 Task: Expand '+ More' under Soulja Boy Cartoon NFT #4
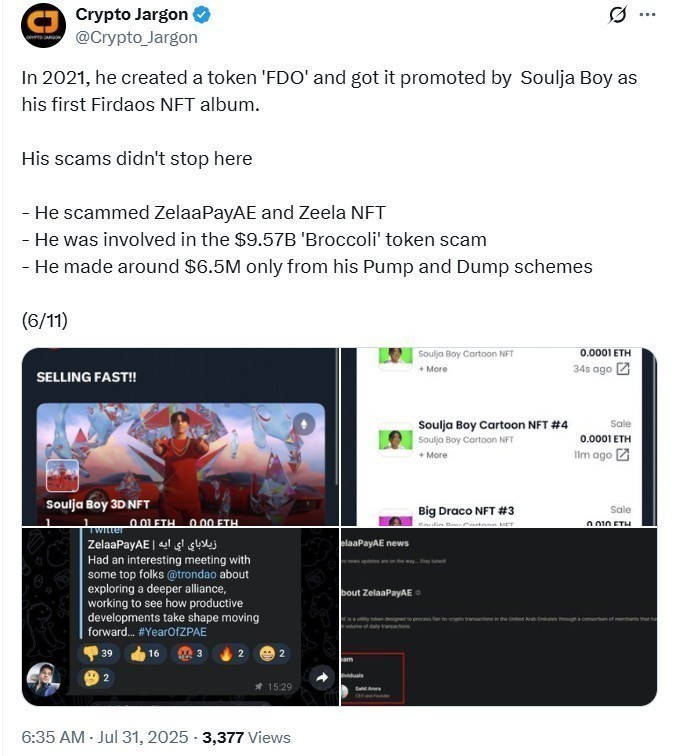click(433, 455)
